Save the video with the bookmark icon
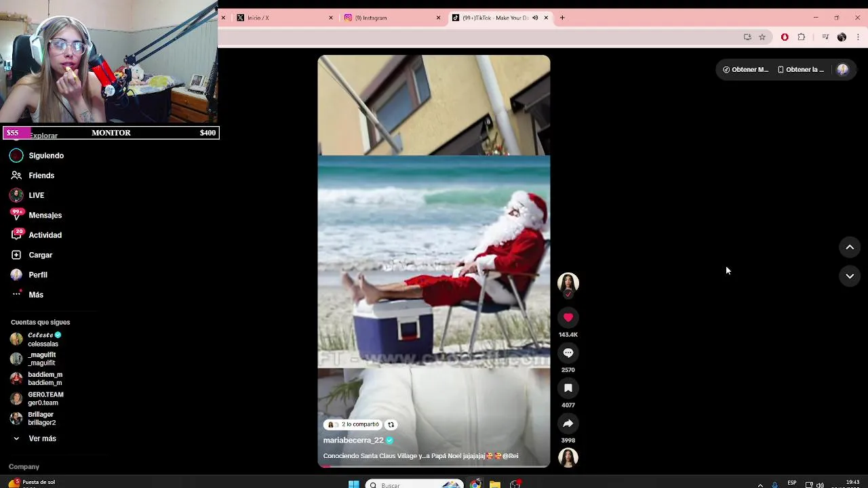Image resolution: width=868 pixels, height=488 pixels. coord(568,388)
